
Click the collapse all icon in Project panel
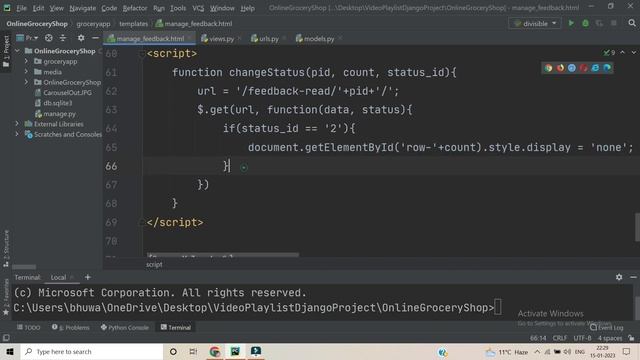click(63, 38)
